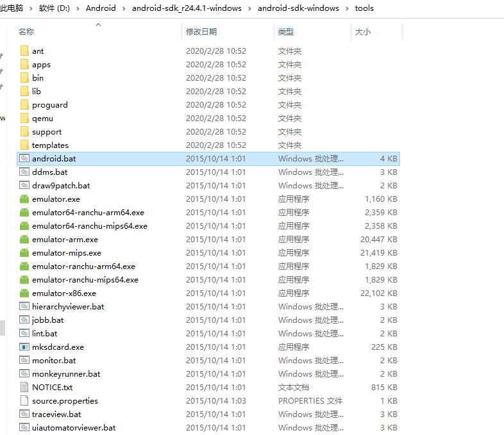Viewport: 504px width, 435px height.
Task: Select the NOTICE.txt file name
Action: pos(53,388)
